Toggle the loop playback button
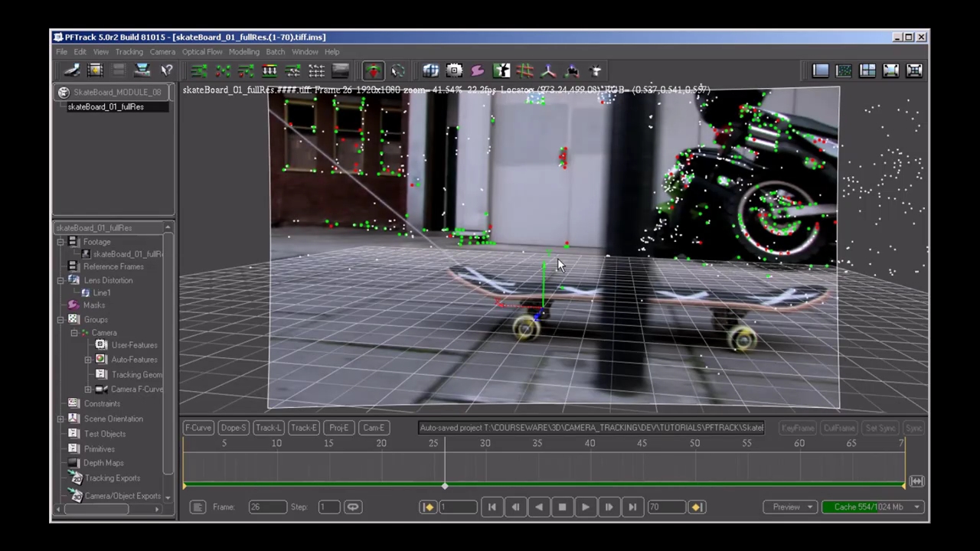980x551 pixels. point(352,507)
